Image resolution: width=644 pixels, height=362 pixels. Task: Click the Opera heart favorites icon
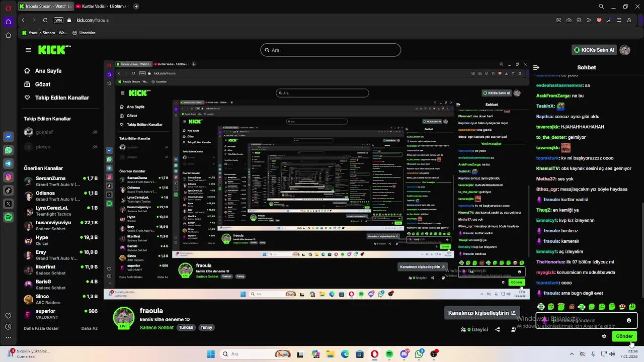tap(599, 20)
